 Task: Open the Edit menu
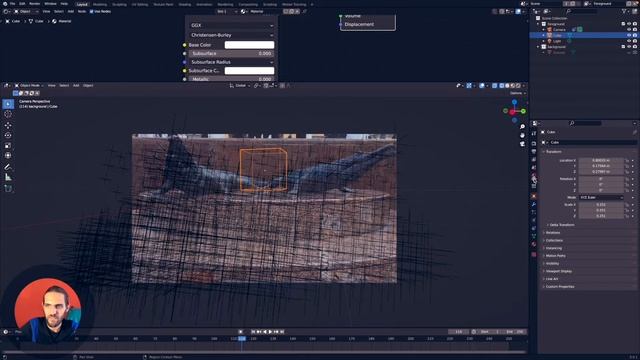click(22, 4)
